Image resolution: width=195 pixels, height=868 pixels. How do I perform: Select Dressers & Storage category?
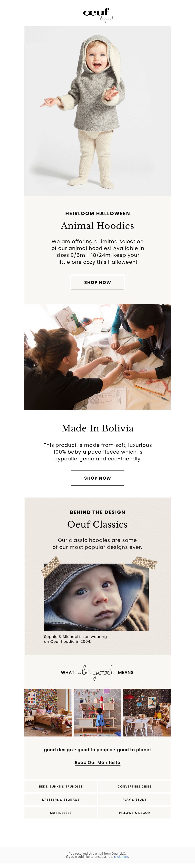[x=60, y=799]
